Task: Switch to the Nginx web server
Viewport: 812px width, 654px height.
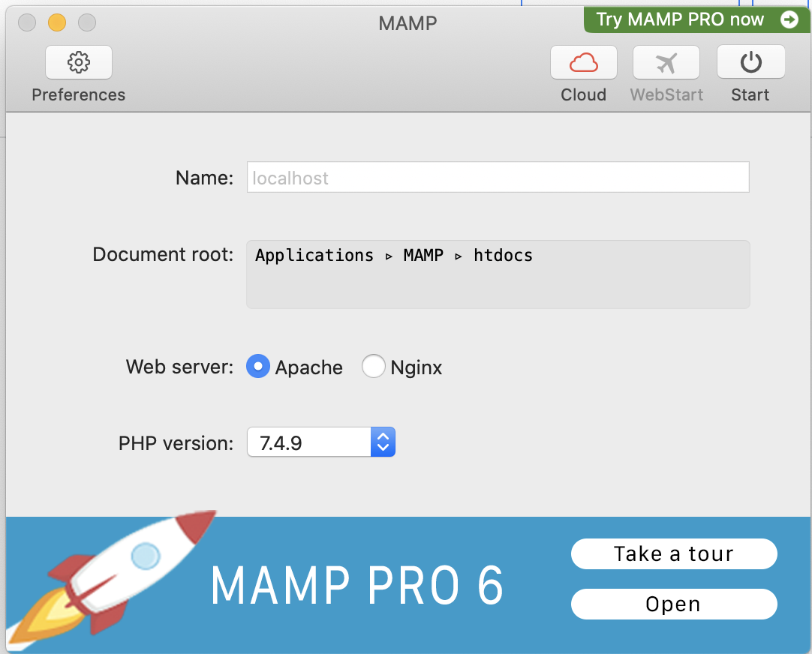Action: 374,367
